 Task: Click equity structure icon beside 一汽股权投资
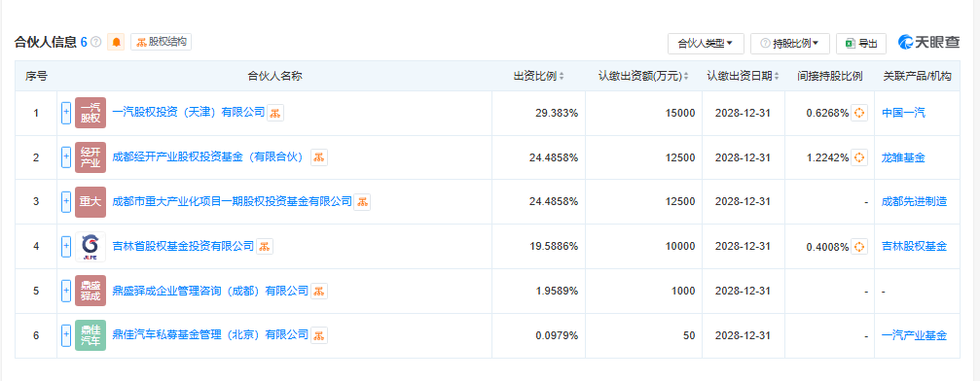[275, 113]
